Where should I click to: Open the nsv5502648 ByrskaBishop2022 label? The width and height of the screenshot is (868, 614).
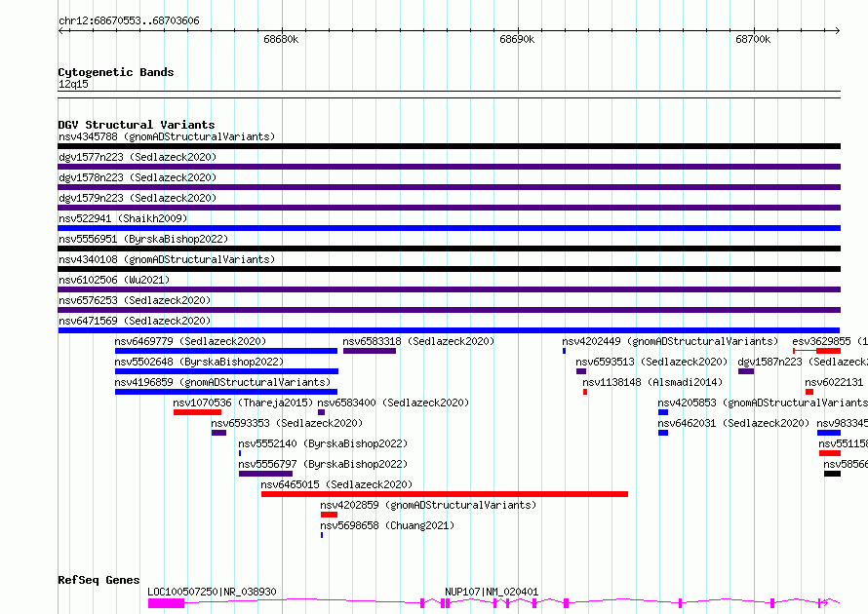[199, 362]
